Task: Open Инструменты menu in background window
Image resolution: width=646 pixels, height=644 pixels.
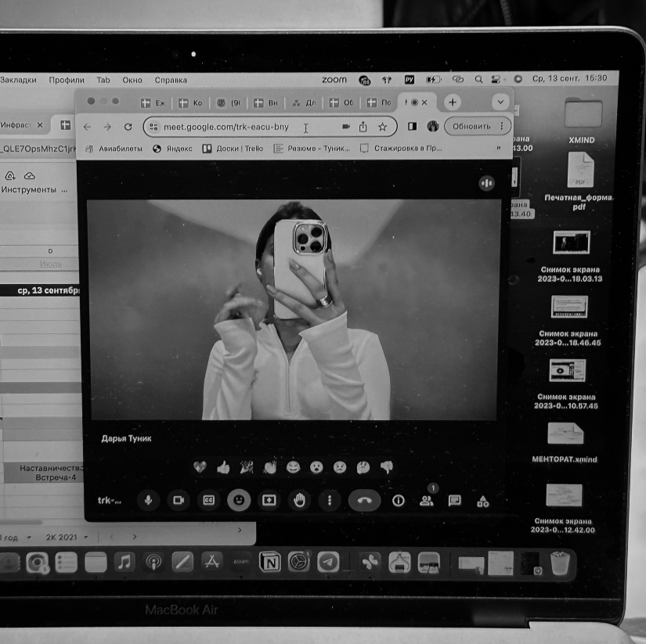Action: (28, 190)
